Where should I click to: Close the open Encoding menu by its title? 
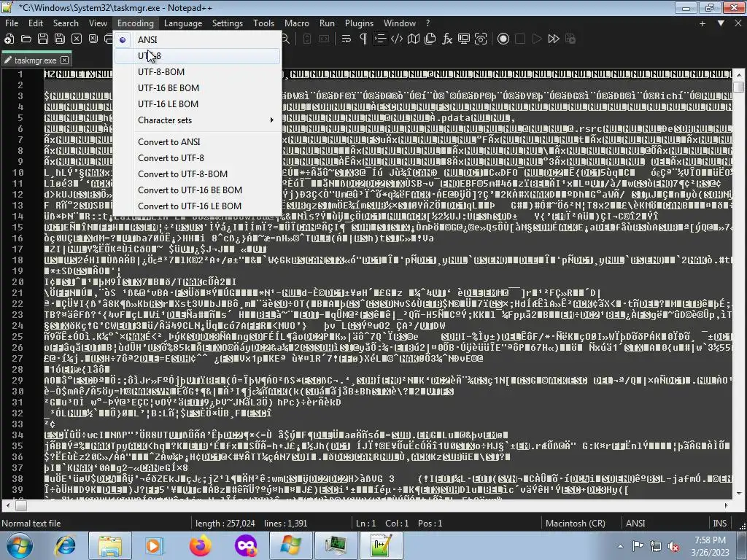coord(135,23)
